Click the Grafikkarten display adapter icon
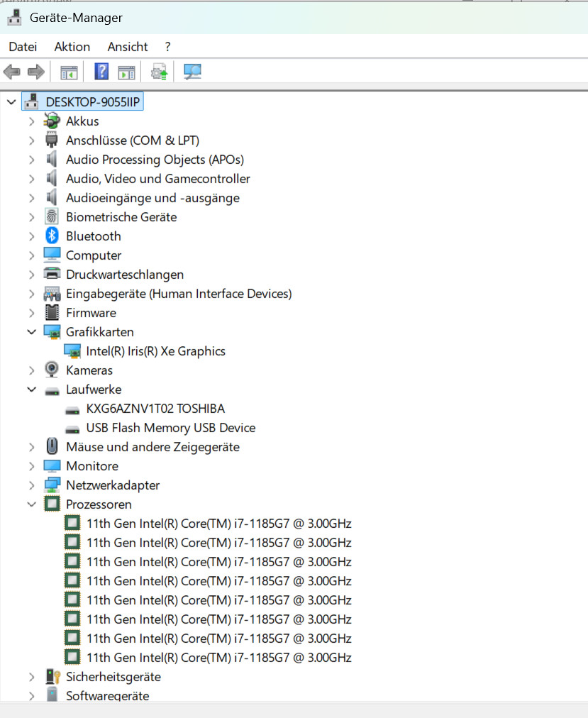Image resolution: width=588 pixels, height=718 pixels. pos(52,332)
